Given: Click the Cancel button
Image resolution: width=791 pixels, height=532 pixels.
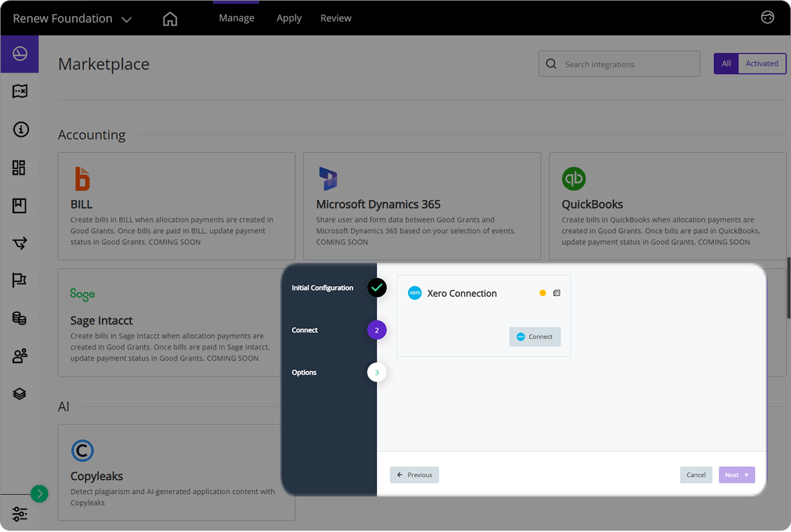Looking at the screenshot, I should (x=696, y=475).
